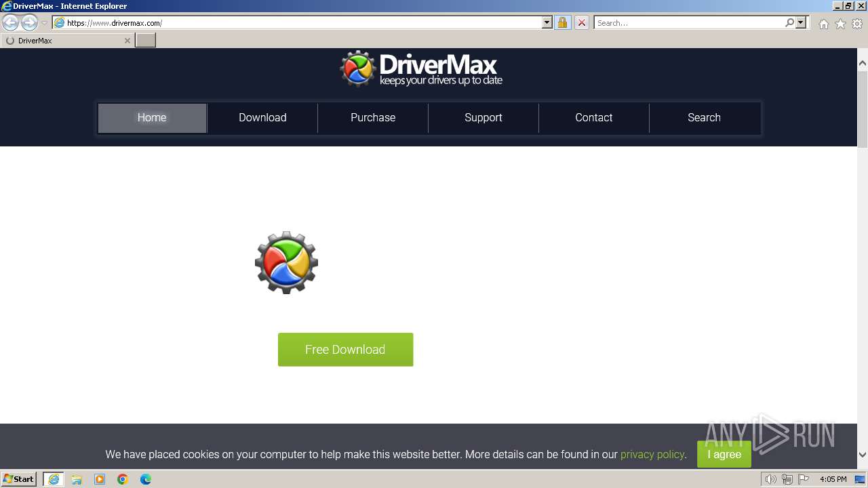Click the volume speaker tray icon

pyautogui.click(x=770, y=479)
